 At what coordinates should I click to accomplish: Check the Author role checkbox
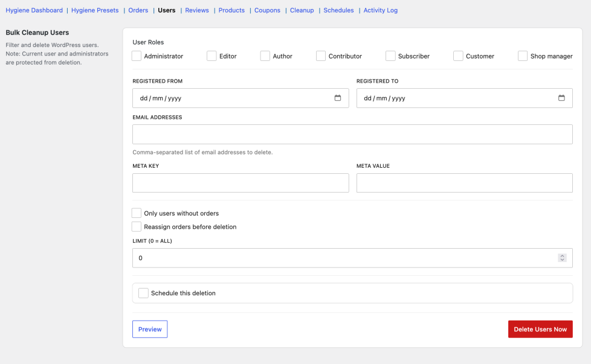point(265,56)
